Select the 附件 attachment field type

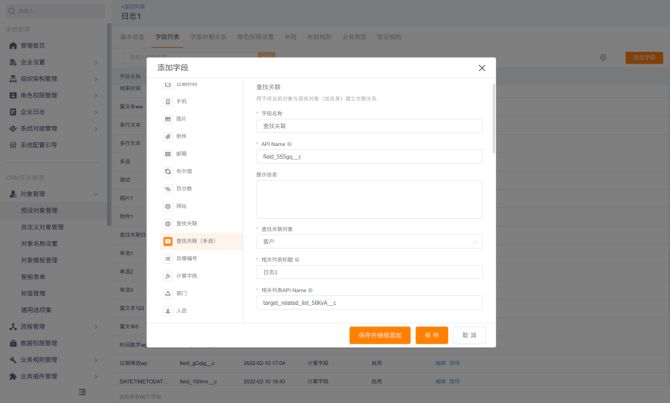tap(182, 136)
